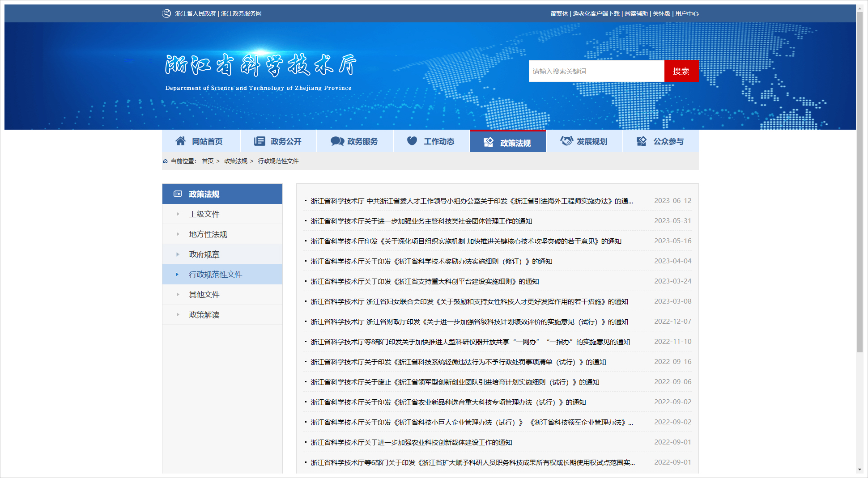The image size is (868, 478).
Task: Click the government emblem icon in top bar
Action: 166,13
